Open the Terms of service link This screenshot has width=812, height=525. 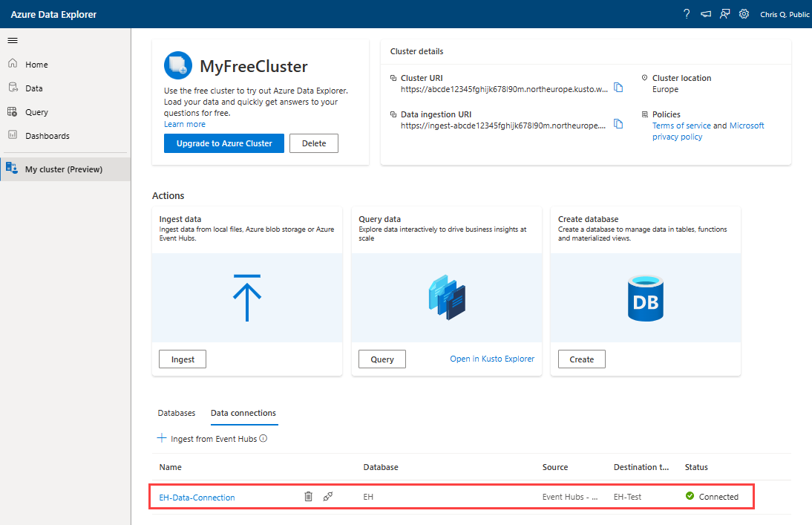[x=681, y=125]
